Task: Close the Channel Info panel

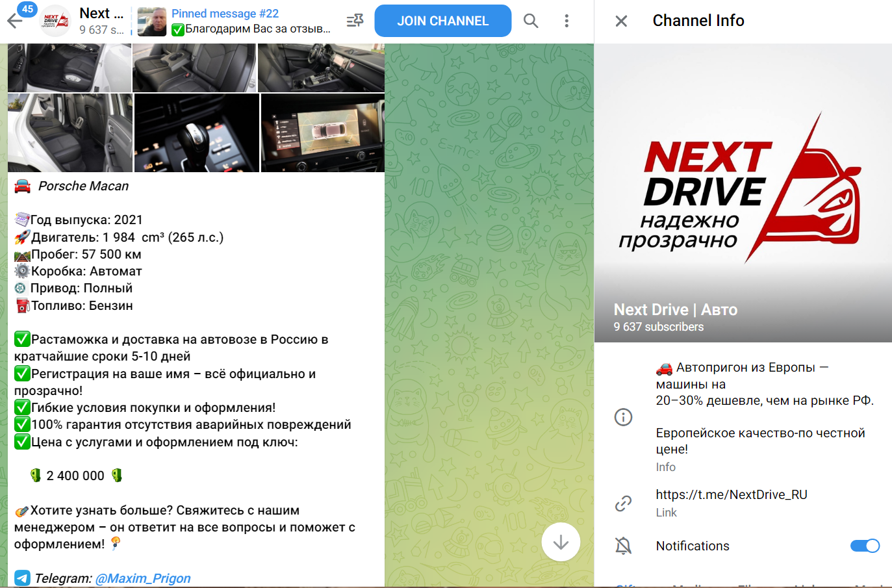Action: 621,21
